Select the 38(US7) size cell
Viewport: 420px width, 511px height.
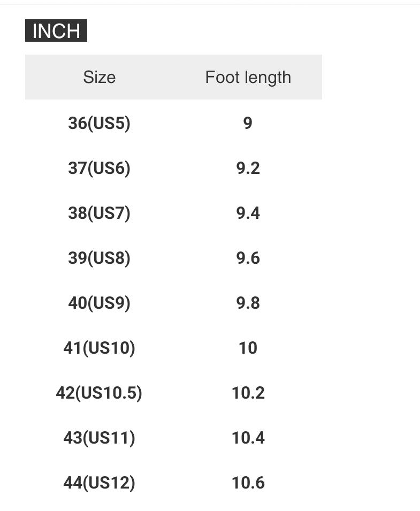(x=99, y=213)
